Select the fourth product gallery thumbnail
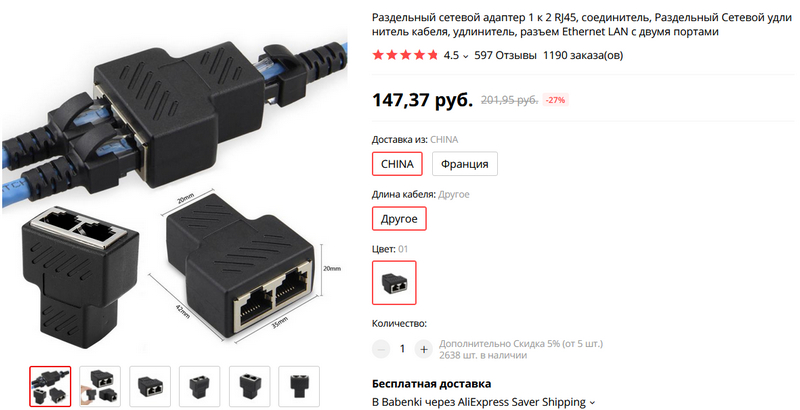Viewport: 800px width, 410px height. point(199,387)
